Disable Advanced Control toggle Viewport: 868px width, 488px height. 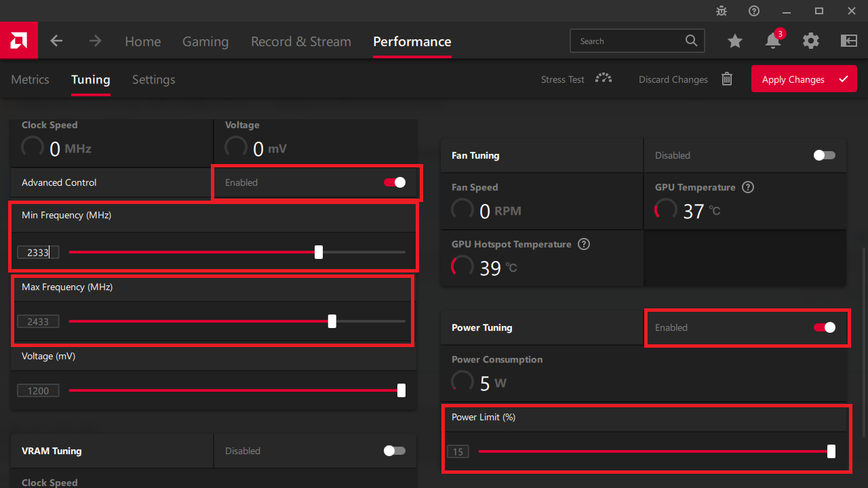click(x=395, y=182)
